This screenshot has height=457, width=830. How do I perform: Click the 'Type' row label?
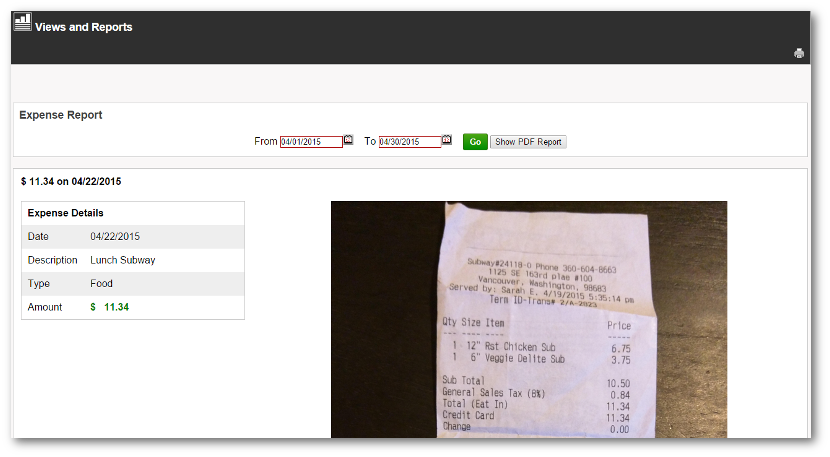click(39, 283)
